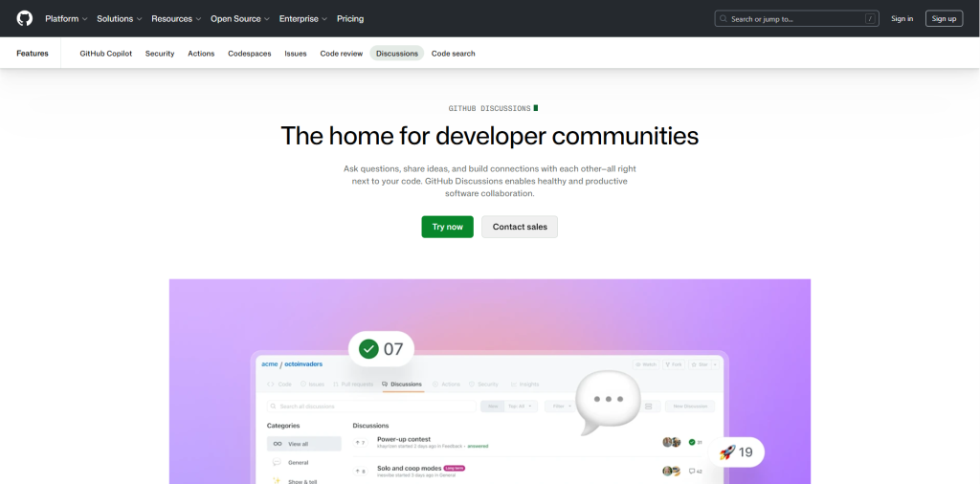Select the Issues tab in octoinvaders mockup

pyautogui.click(x=313, y=385)
